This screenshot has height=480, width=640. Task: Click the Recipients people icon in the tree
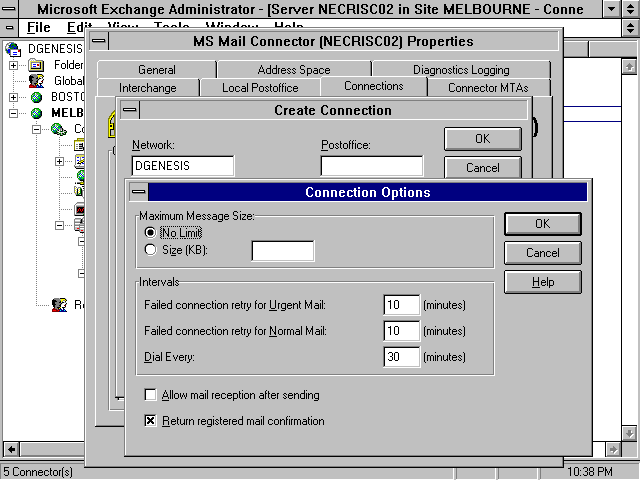click(59, 304)
